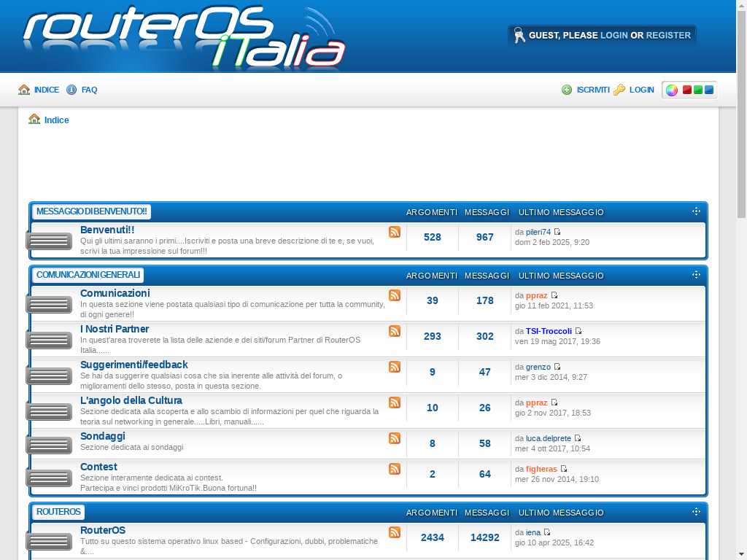Screen dimensions: 747x560
Task: Click REGISTER link in guest header box
Action: click(668, 35)
